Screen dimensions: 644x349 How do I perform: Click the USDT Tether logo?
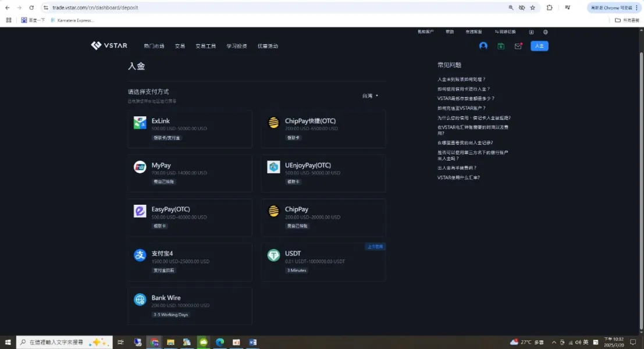point(273,255)
